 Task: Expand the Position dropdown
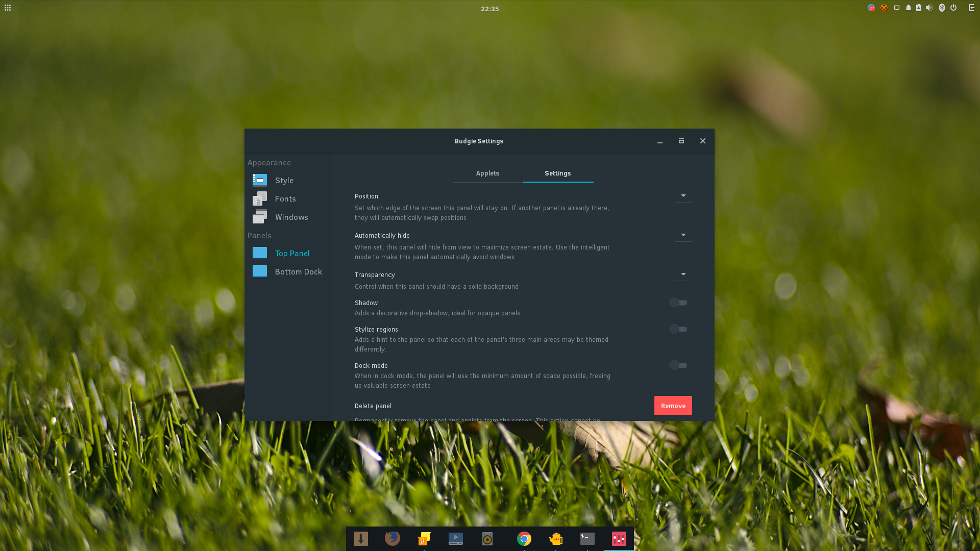point(683,196)
